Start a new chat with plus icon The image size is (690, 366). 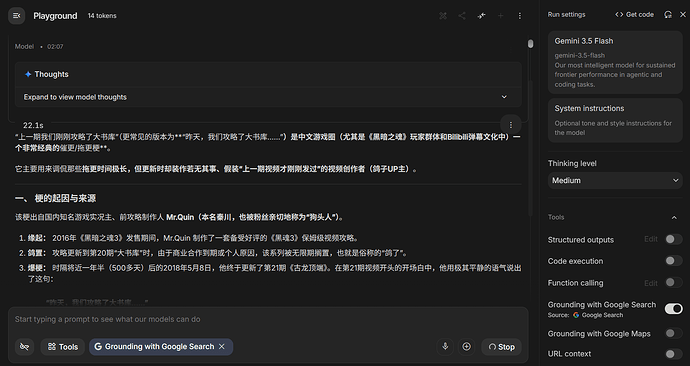(x=500, y=16)
